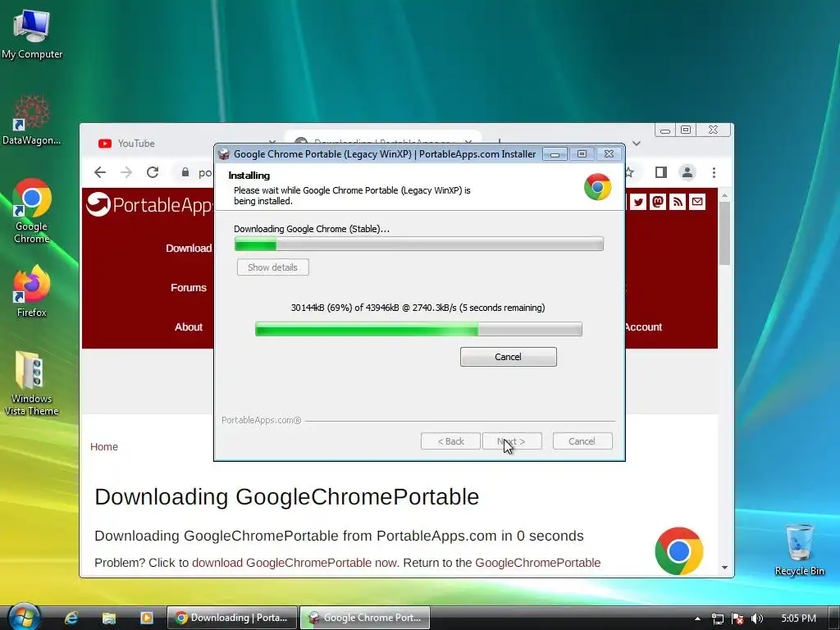Open the Forums menu item
The width and height of the screenshot is (840, 630).
pos(189,288)
